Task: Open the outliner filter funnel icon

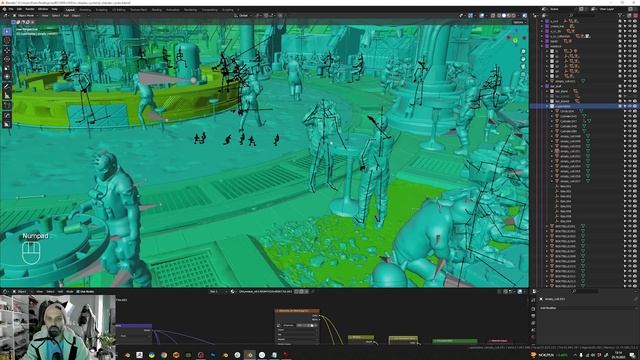Action: click(620, 16)
